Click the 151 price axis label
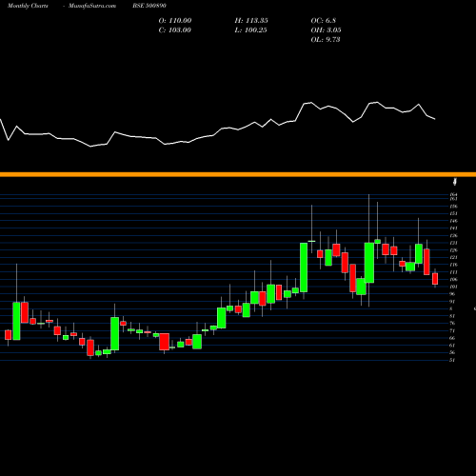The image size is (476, 476). (454, 213)
